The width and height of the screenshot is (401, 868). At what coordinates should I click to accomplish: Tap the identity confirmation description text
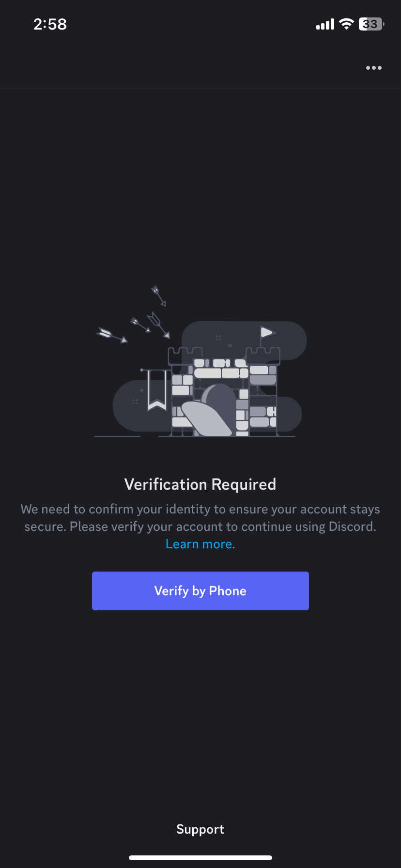coord(200,517)
